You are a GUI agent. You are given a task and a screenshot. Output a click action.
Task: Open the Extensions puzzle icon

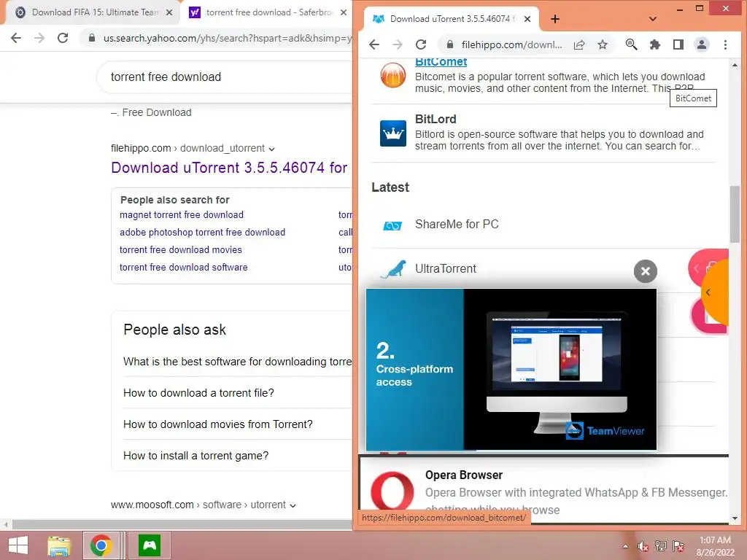pyautogui.click(x=655, y=44)
